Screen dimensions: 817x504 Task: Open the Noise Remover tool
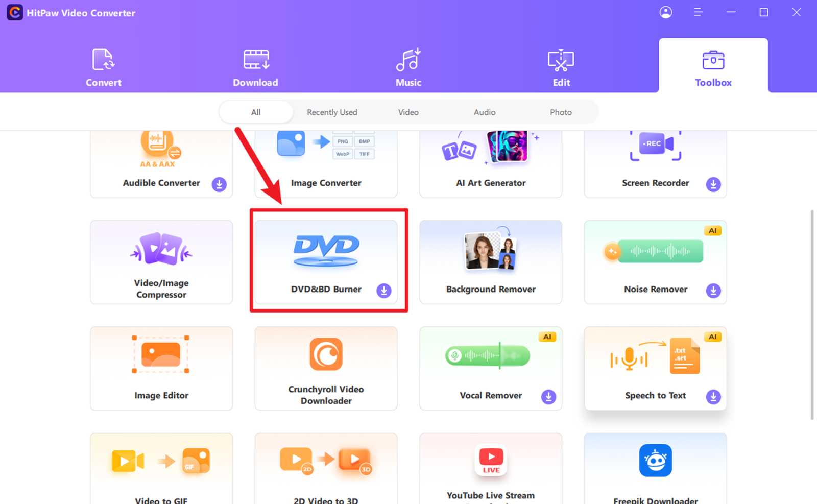655,262
